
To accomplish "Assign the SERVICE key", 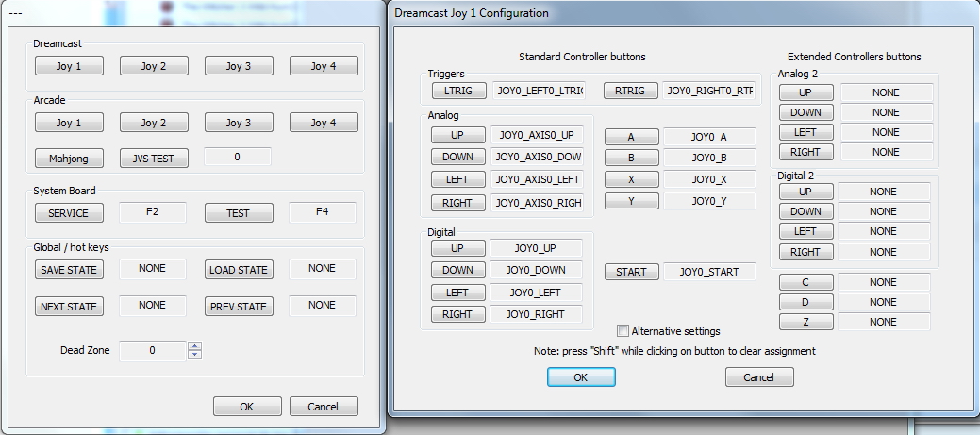I will coord(69,213).
